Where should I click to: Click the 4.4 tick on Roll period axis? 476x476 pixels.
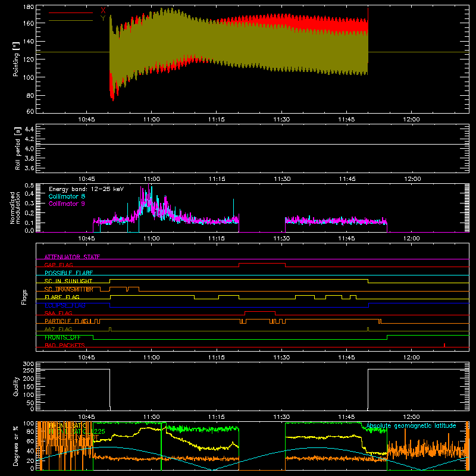click(x=29, y=129)
